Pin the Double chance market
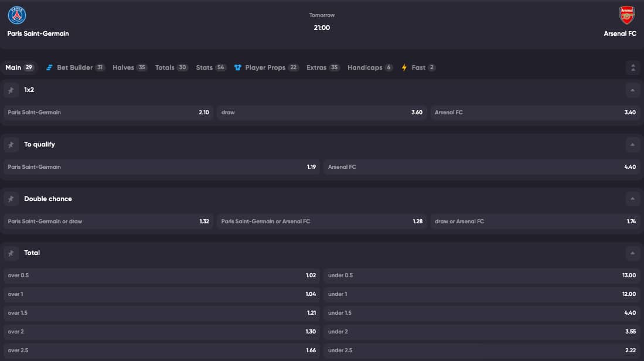Image resolution: width=644 pixels, height=361 pixels. (11, 199)
